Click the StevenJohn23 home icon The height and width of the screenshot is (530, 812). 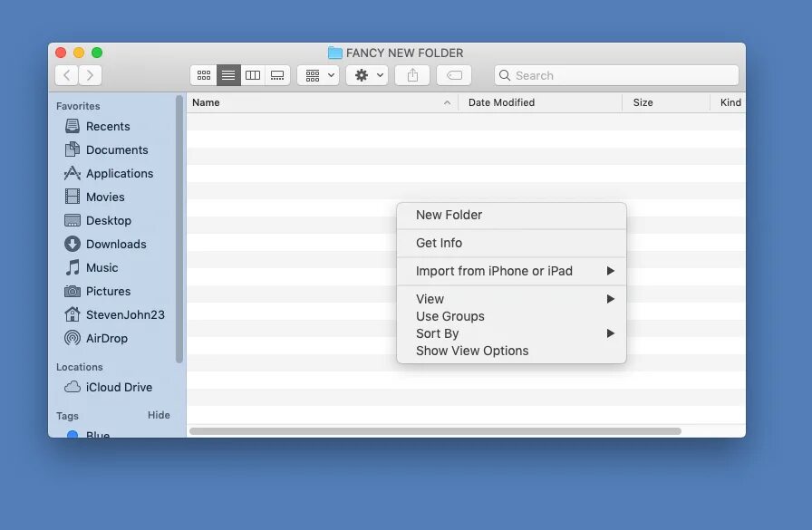[x=72, y=314]
